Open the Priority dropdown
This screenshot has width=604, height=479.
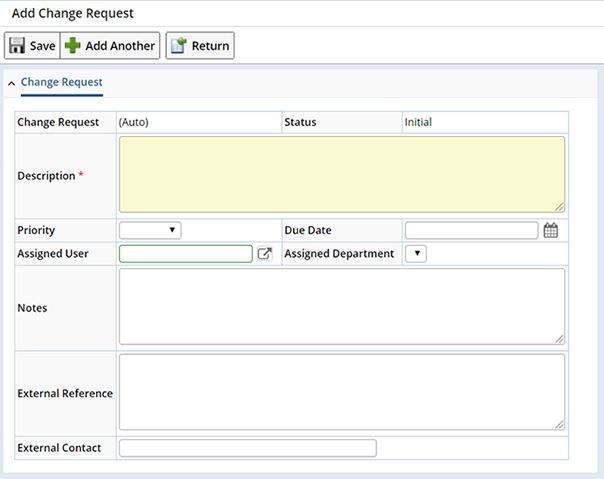click(150, 230)
